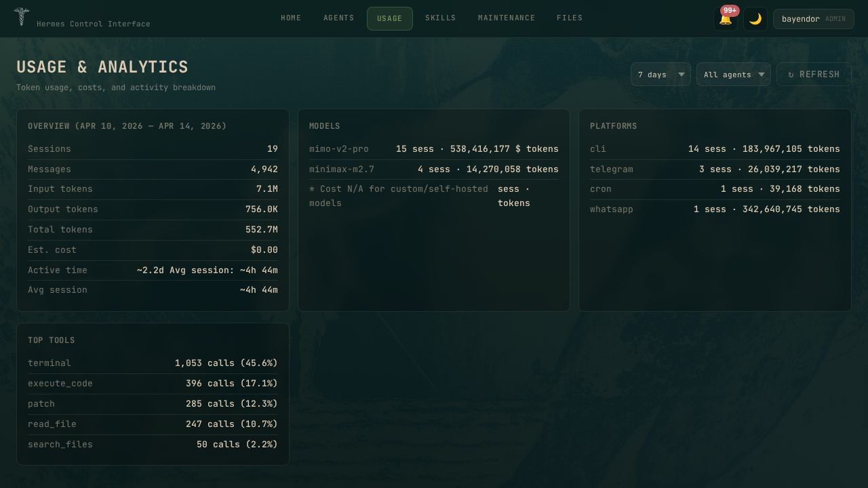This screenshot has width=868, height=488.
Task: Open the Files tab
Action: coord(569,18)
